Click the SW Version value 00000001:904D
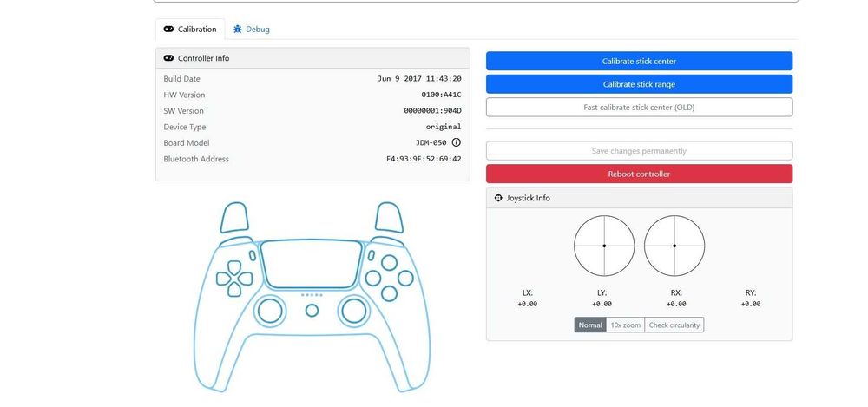 click(432, 111)
